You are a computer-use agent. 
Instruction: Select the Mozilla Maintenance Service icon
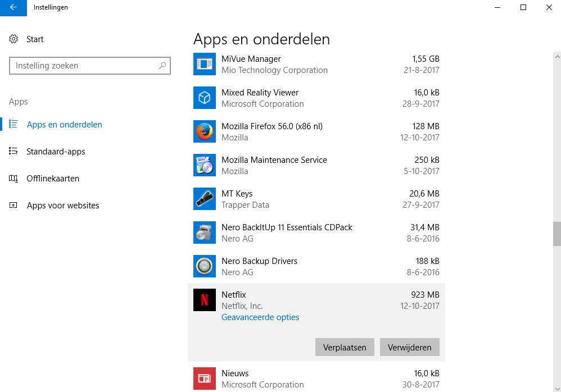tap(204, 165)
